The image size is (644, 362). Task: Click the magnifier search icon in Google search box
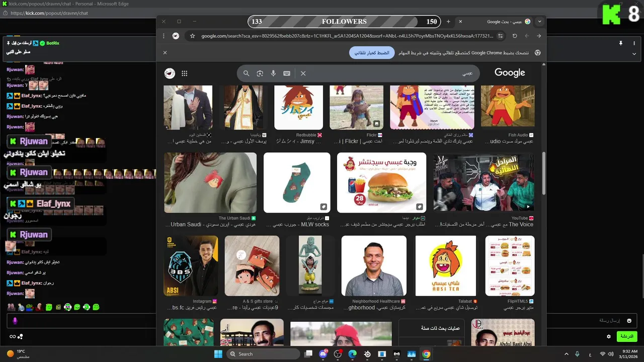pyautogui.click(x=246, y=73)
